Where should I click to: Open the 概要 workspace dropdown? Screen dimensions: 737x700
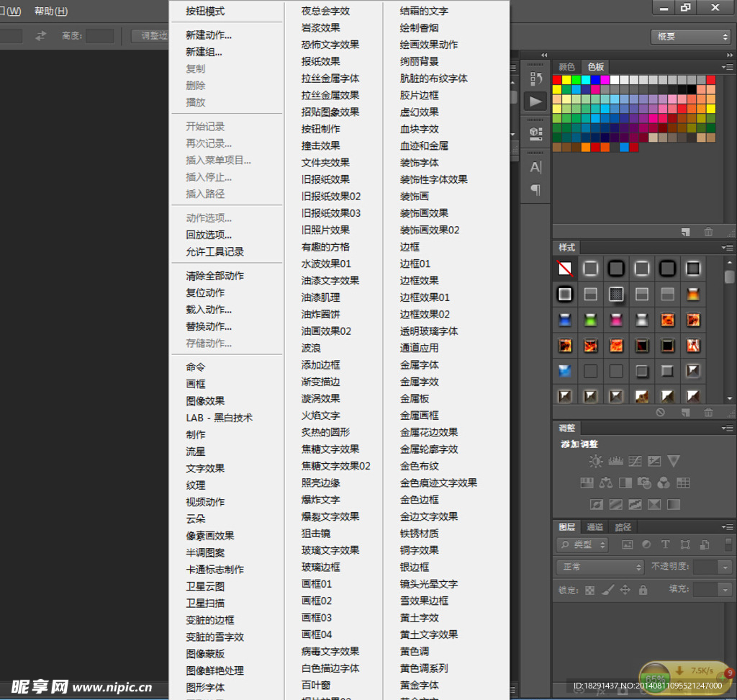690,37
